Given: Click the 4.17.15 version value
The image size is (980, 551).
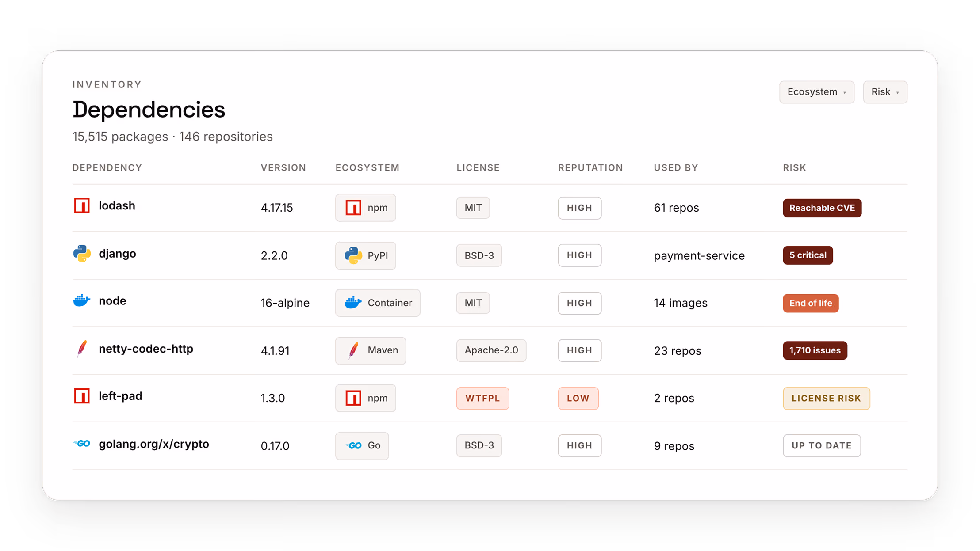Looking at the screenshot, I should [277, 208].
